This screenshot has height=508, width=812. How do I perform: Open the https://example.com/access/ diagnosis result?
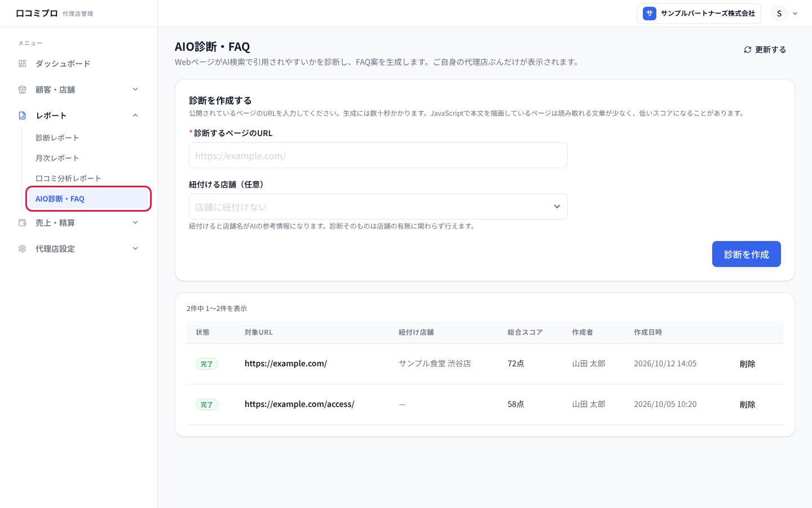[299, 404]
